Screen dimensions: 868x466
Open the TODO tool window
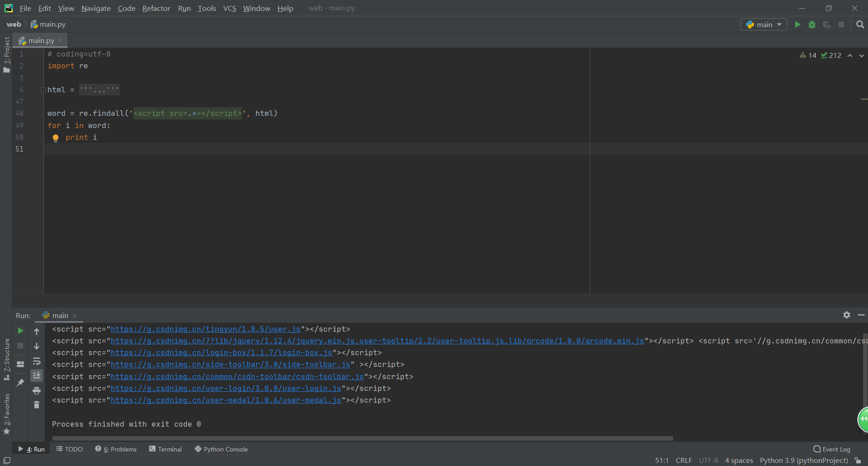coord(69,449)
